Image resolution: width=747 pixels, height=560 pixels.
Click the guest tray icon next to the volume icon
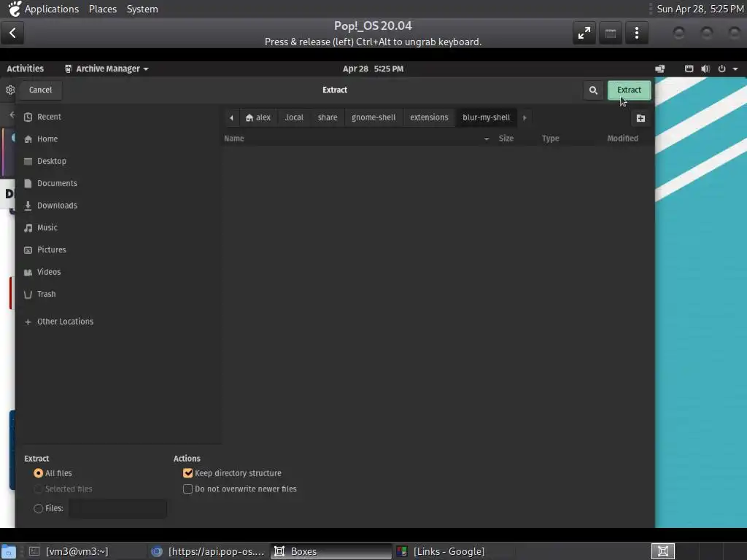(689, 69)
